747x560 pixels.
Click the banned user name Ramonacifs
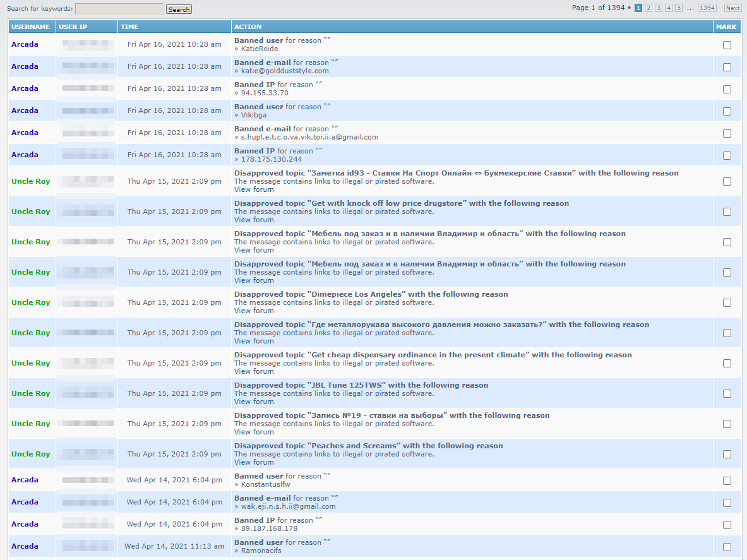[261, 551]
